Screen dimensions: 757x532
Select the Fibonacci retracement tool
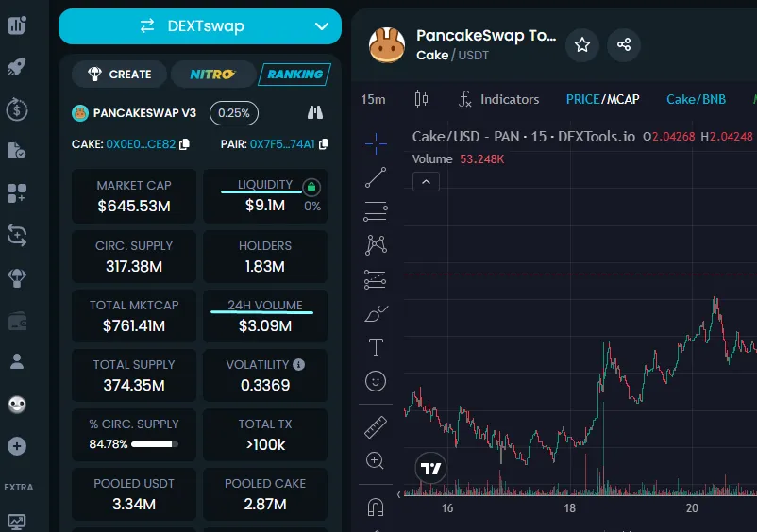(x=376, y=211)
